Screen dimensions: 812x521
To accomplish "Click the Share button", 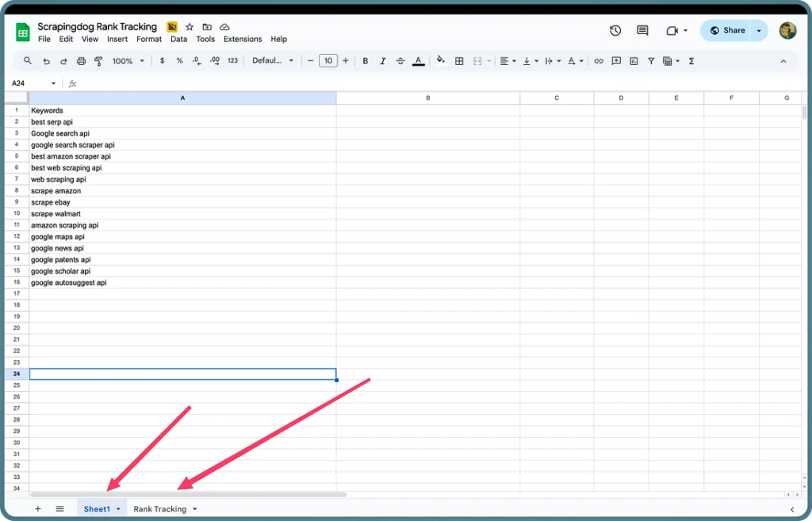I will [726, 30].
